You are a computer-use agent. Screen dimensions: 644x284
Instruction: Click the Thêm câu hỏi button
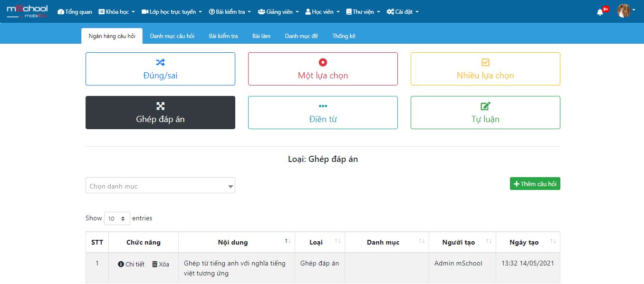click(x=535, y=184)
